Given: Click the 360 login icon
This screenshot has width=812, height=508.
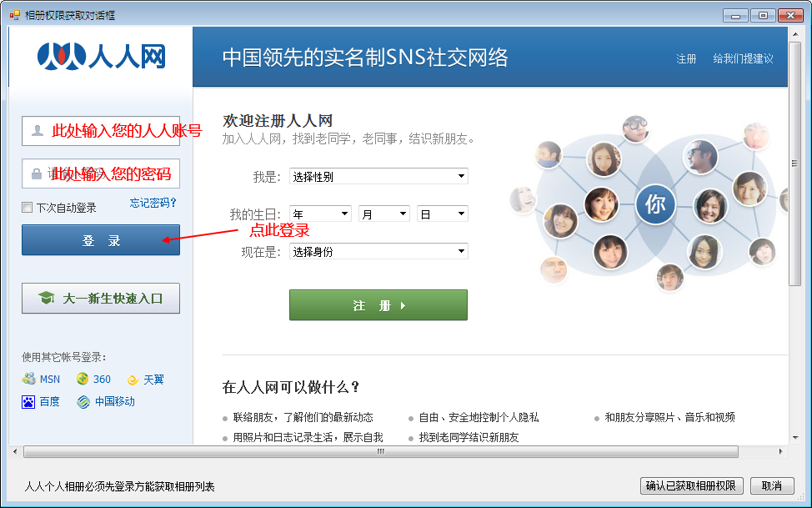Looking at the screenshot, I should point(83,379).
